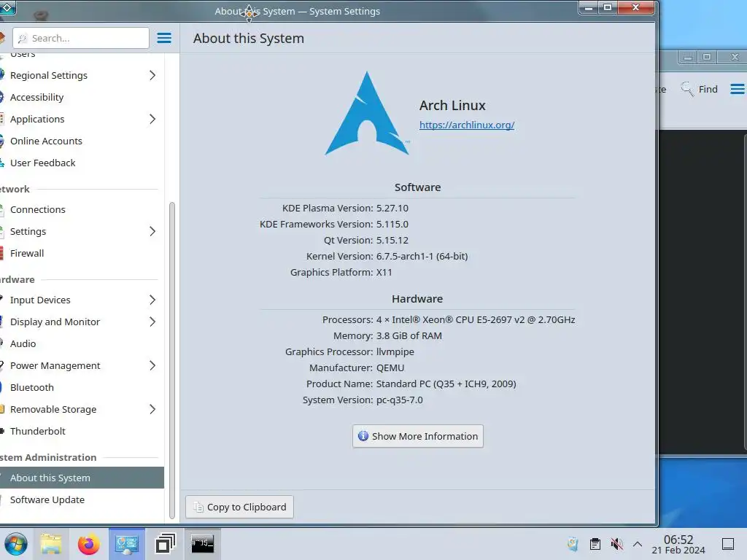Image resolution: width=747 pixels, height=560 pixels.
Task: Click the Memory 3.8 GiB of RAM value
Action: point(409,335)
